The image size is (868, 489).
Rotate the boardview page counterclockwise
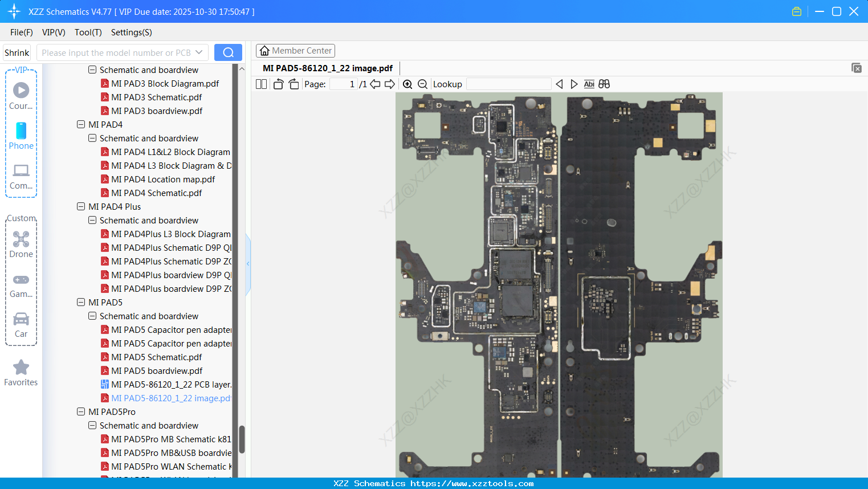click(x=278, y=84)
